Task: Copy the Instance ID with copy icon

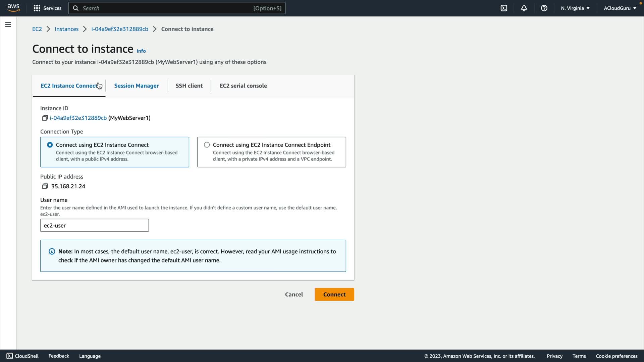Action: [x=45, y=118]
